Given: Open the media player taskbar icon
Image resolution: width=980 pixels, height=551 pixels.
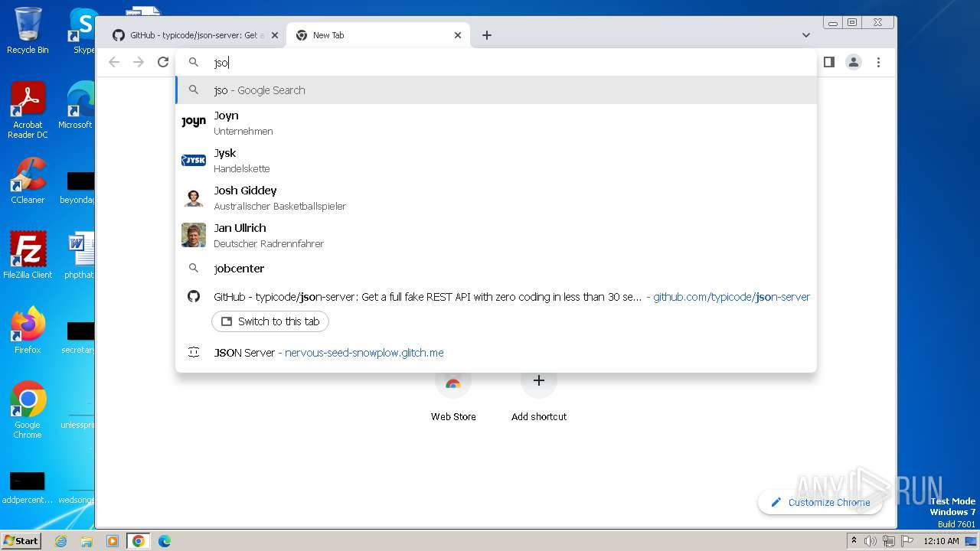Looking at the screenshot, I should coord(112,541).
